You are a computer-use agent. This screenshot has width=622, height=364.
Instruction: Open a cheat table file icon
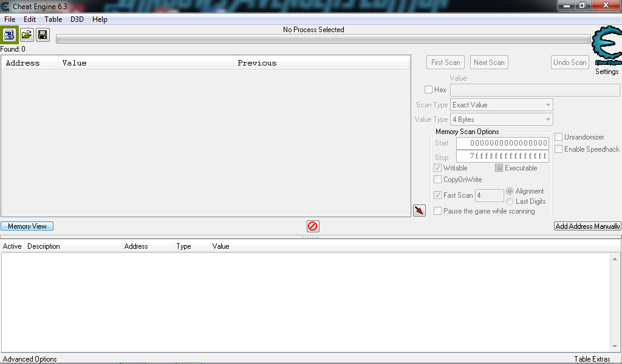[27, 35]
